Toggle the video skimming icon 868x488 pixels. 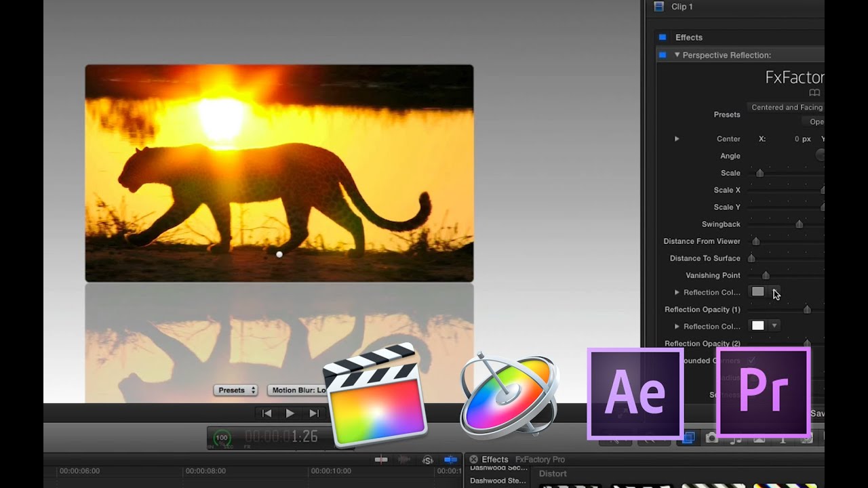(x=381, y=460)
